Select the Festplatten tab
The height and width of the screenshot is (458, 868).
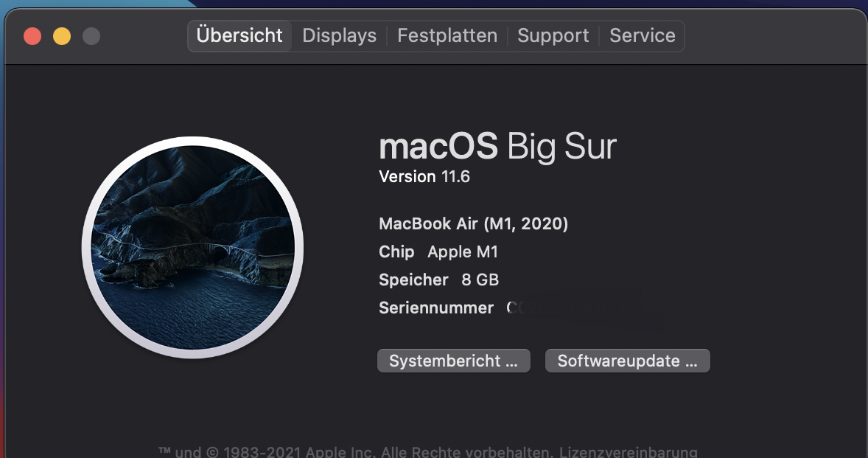point(447,36)
